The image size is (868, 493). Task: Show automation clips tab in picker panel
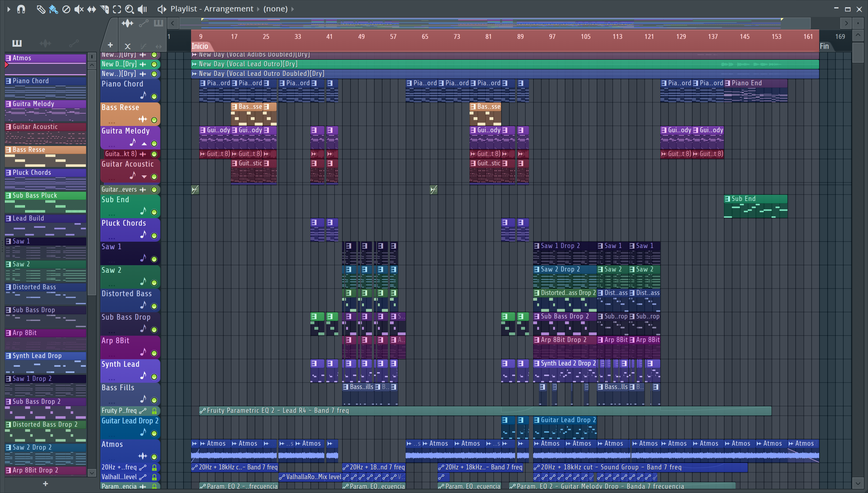click(74, 43)
